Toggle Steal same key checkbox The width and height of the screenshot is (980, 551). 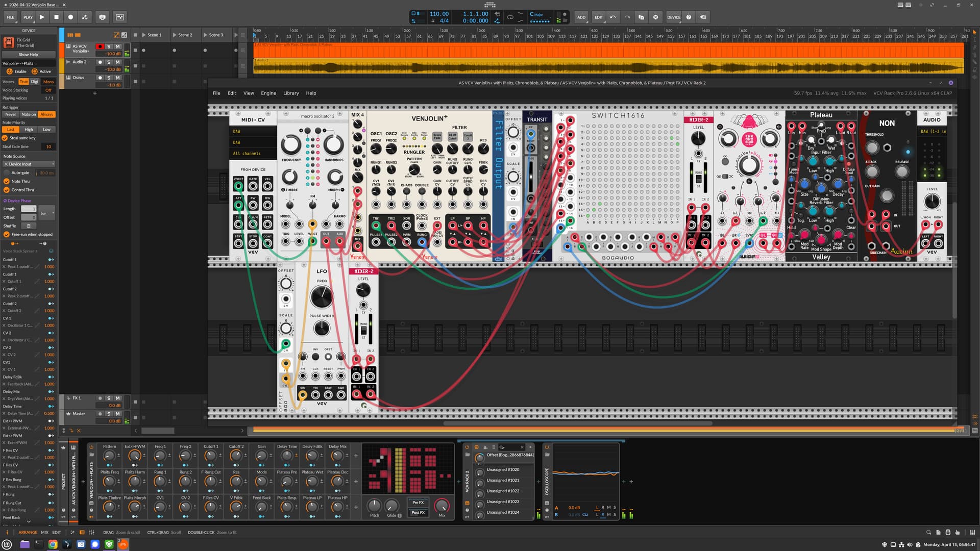coord(5,138)
